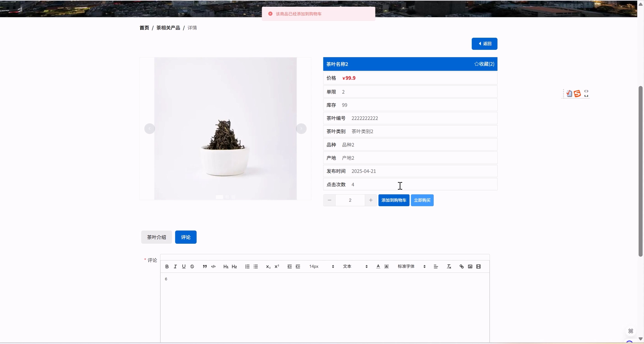Increase quantity with the plus stepper
The height and width of the screenshot is (344, 644).
pyautogui.click(x=371, y=200)
